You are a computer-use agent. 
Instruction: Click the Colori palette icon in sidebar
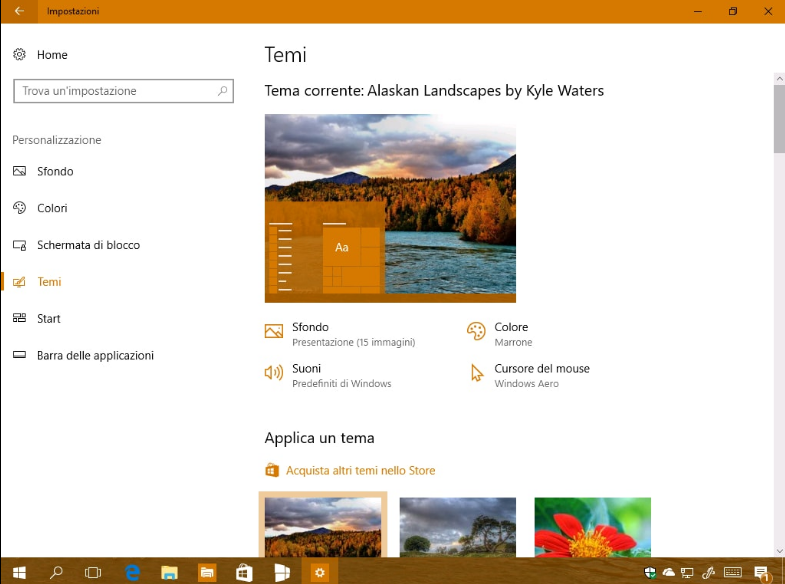(x=19, y=208)
